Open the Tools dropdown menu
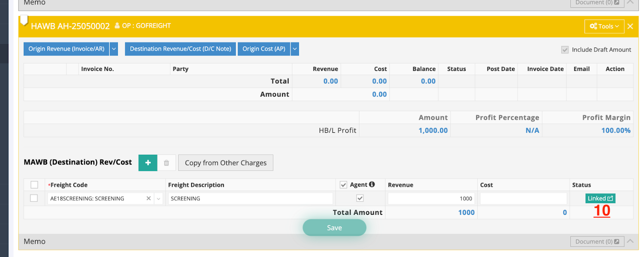Screen dimensions: 644x257 pyautogui.click(x=604, y=26)
